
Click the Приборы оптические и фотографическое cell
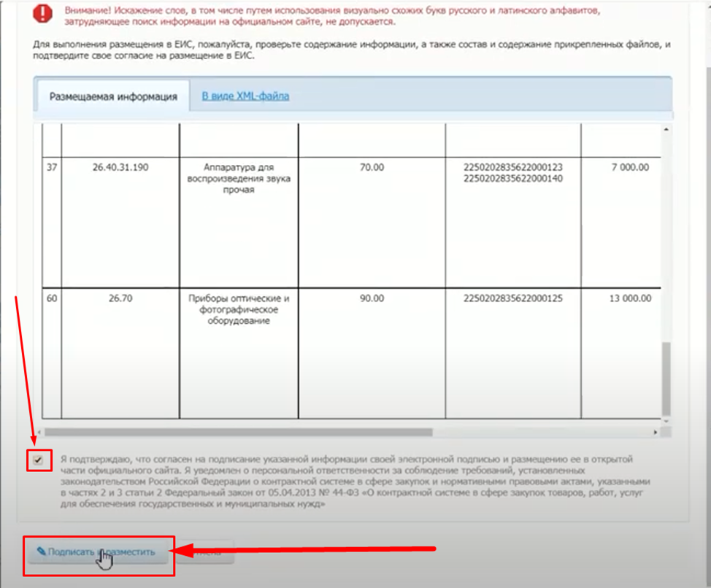click(x=239, y=309)
